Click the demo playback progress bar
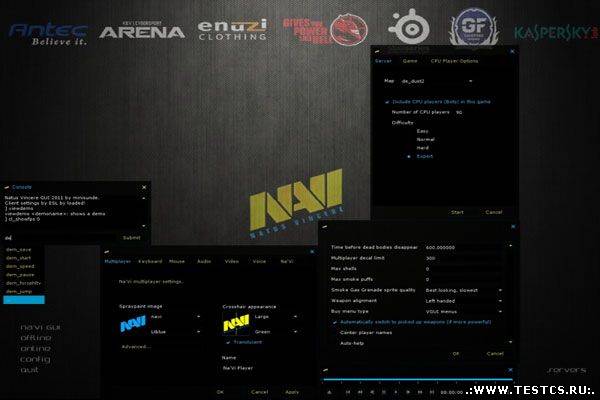This screenshot has height=400, width=600. click(418, 380)
